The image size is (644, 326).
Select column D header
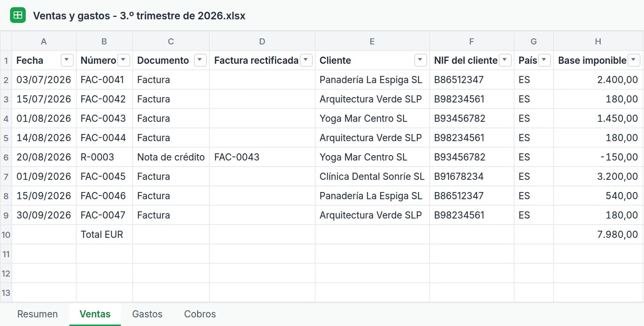tap(262, 41)
